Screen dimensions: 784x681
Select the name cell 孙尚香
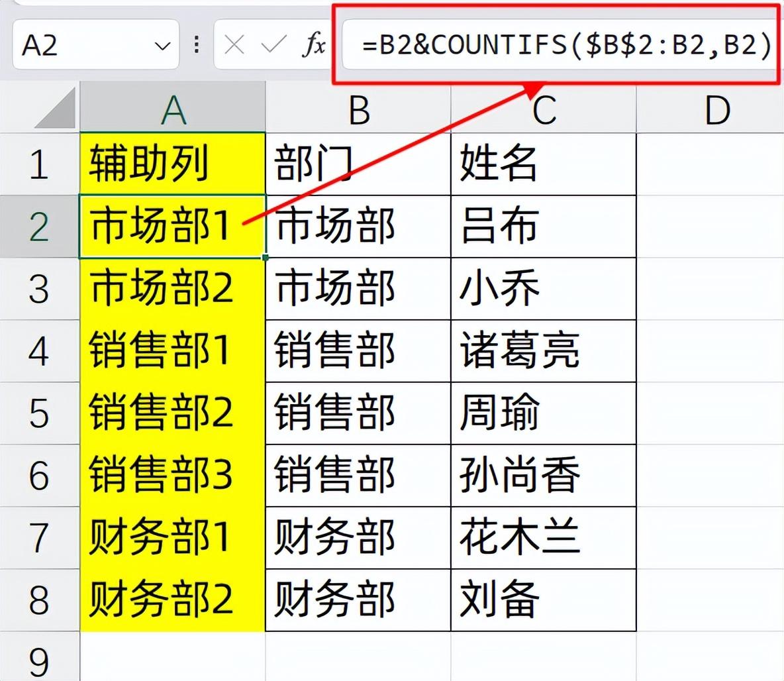pyautogui.click(x=544, y=476)
